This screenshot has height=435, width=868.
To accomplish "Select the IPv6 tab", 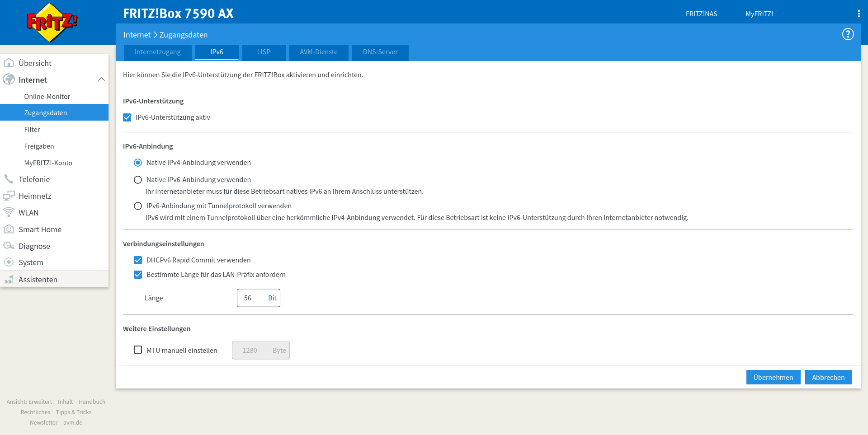I will click(217, 52).
